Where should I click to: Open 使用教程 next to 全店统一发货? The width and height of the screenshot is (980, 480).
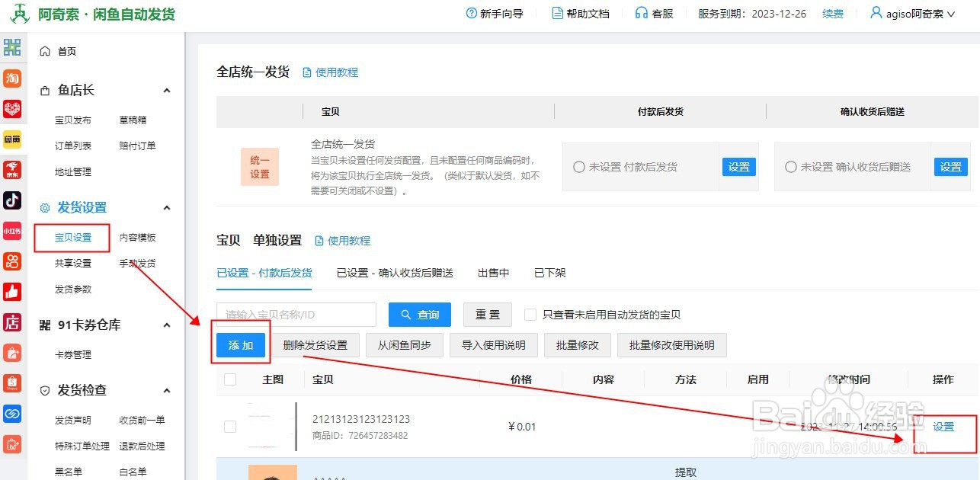330,72
